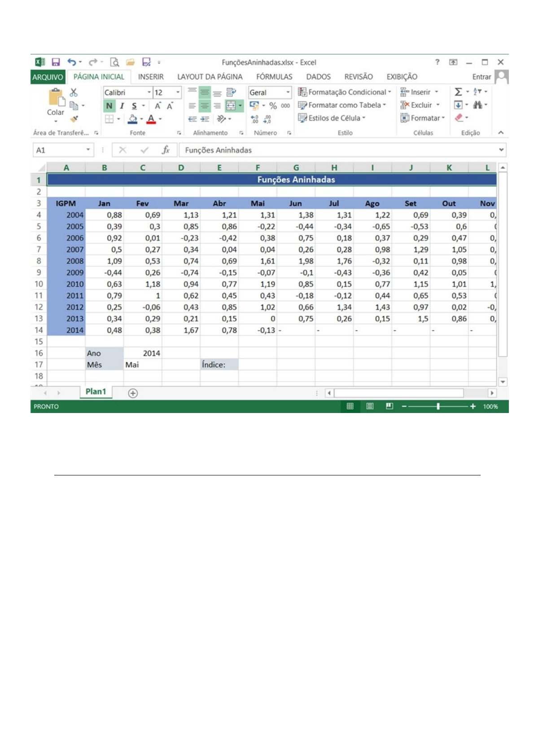The width and height of the screenshot is (534, 756).
Task: Click the percent style icon
Action: [x=273, y=106]
